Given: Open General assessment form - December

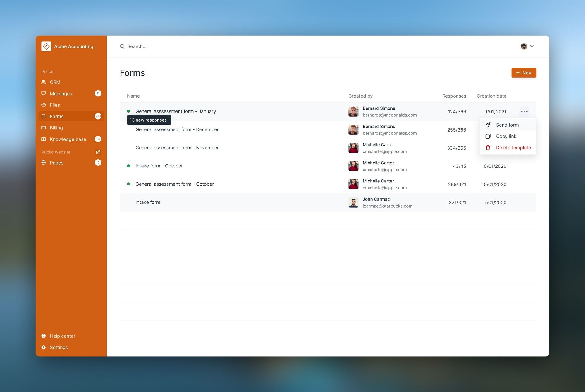Looking at the screenshot, I should click(177, 129).
